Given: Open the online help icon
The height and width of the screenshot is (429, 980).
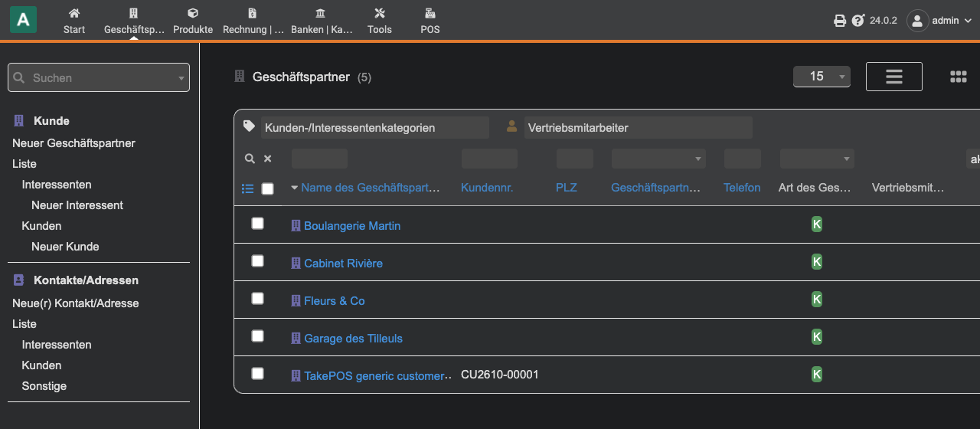Looking at the screenshot, I should tap(858, 21).
